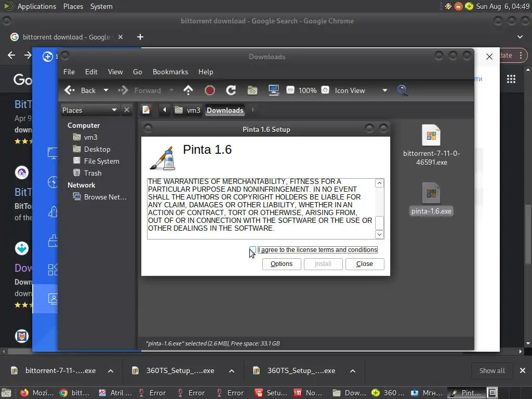
Task: Close the Chrome downloads bar
Action: (523, 371)
